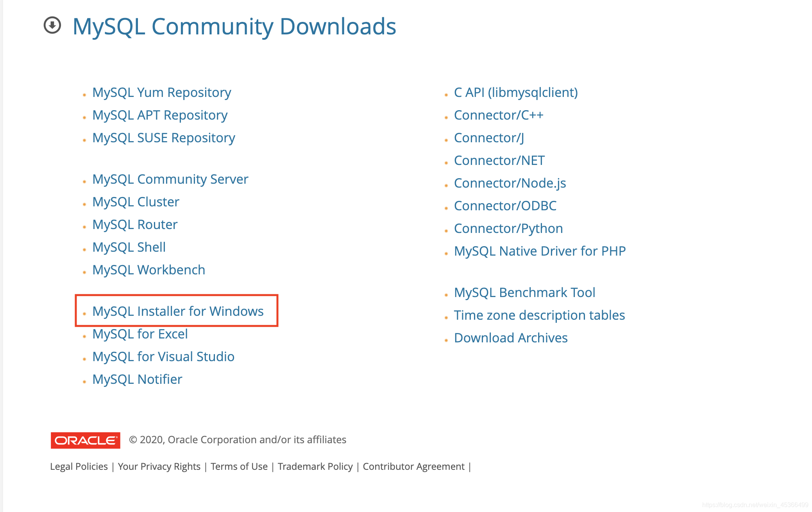Viewport: 812px width, 512px height.
Task: Click the Connector/J link
Action: pyautogui.click(x=489, y=138)
